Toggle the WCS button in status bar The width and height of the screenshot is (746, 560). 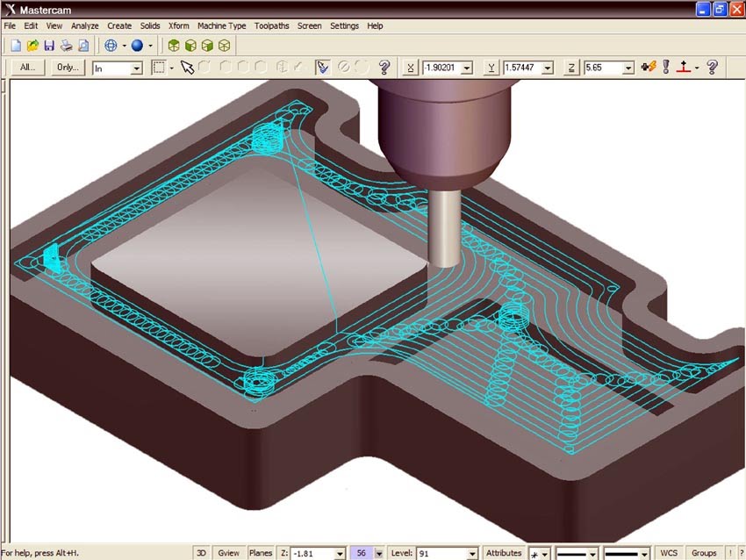[669, 553]
